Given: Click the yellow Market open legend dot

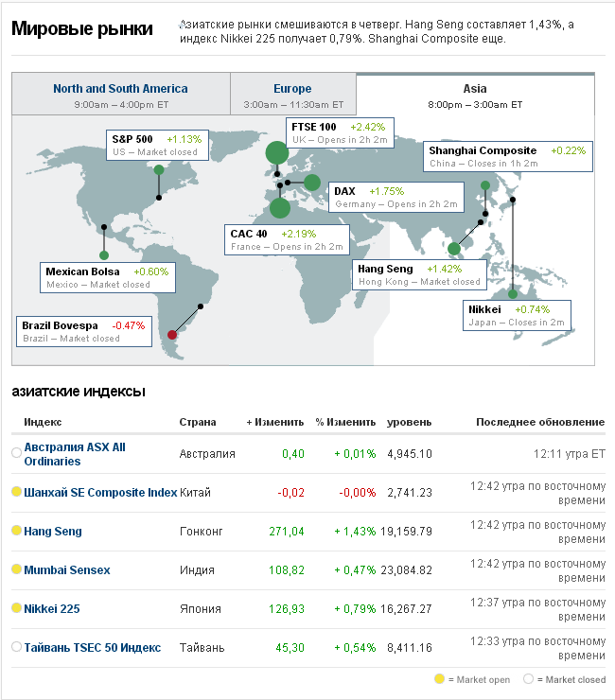Looking at the screenshot, I should click(x=439, y=678).
